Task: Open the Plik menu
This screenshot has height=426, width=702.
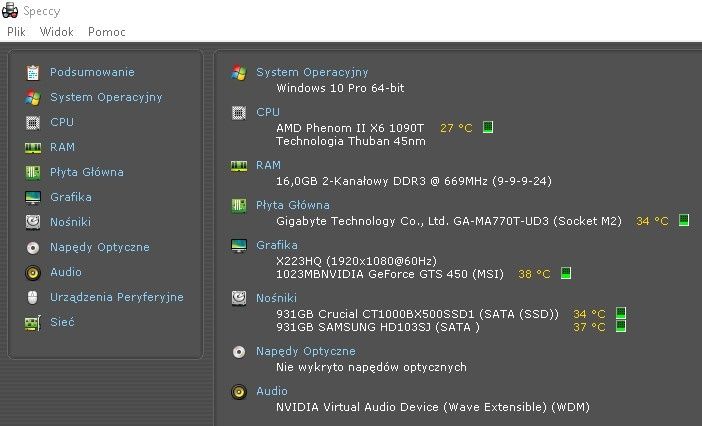Action: pos(16,32)
